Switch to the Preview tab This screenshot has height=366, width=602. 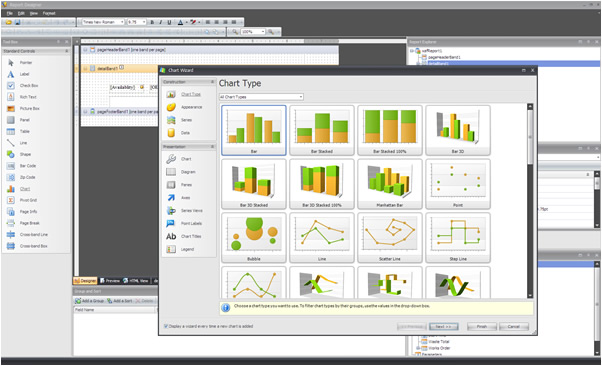(110, 281)
